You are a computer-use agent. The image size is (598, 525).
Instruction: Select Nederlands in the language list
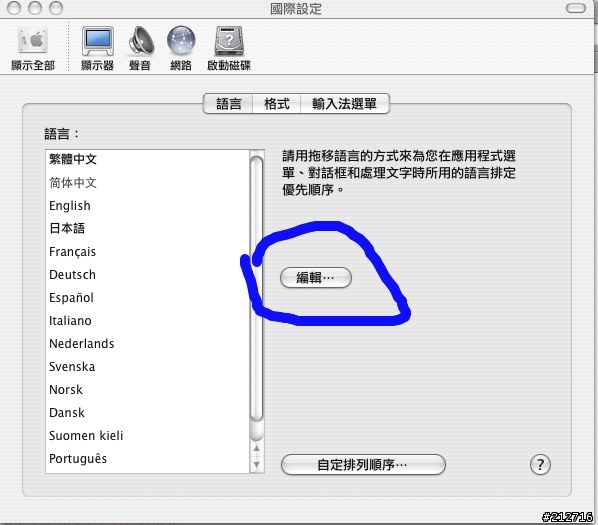147,344
